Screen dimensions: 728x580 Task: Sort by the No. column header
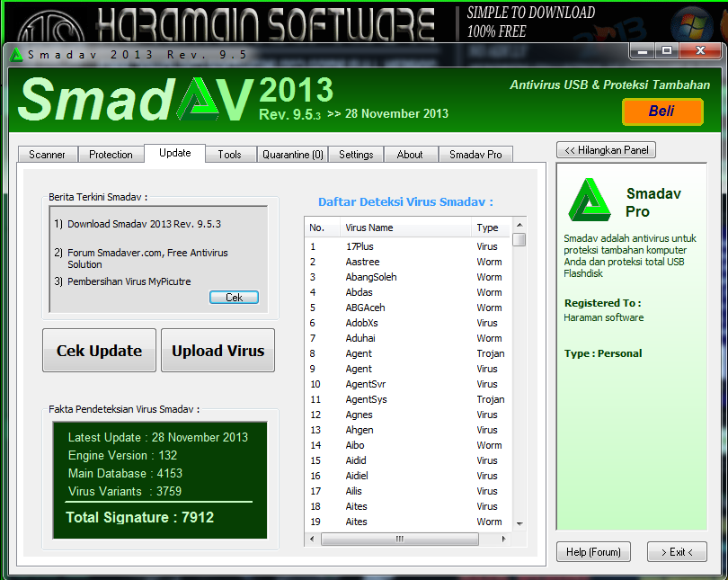point(323,228)
